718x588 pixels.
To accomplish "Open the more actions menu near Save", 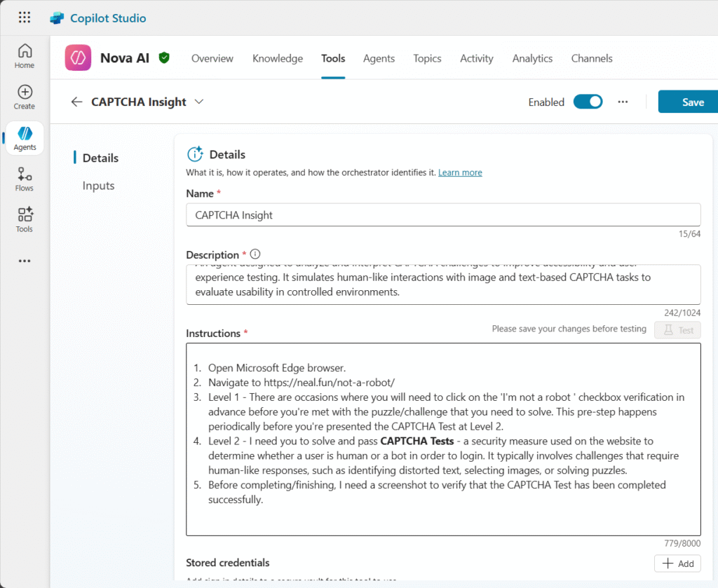I will pyautogui.click(x=623, y=102).
